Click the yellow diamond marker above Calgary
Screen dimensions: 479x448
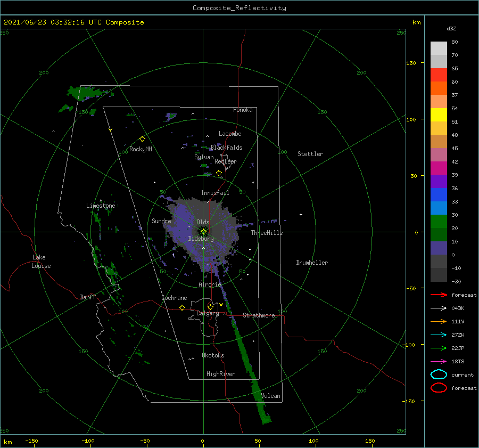pyautogui.click(x=210, y=307)
